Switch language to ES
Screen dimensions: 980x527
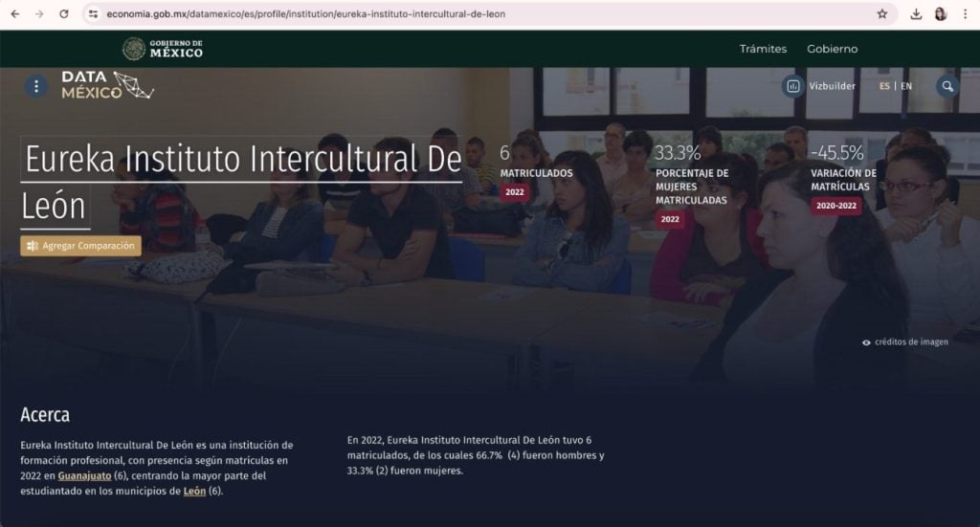(884, 86)
